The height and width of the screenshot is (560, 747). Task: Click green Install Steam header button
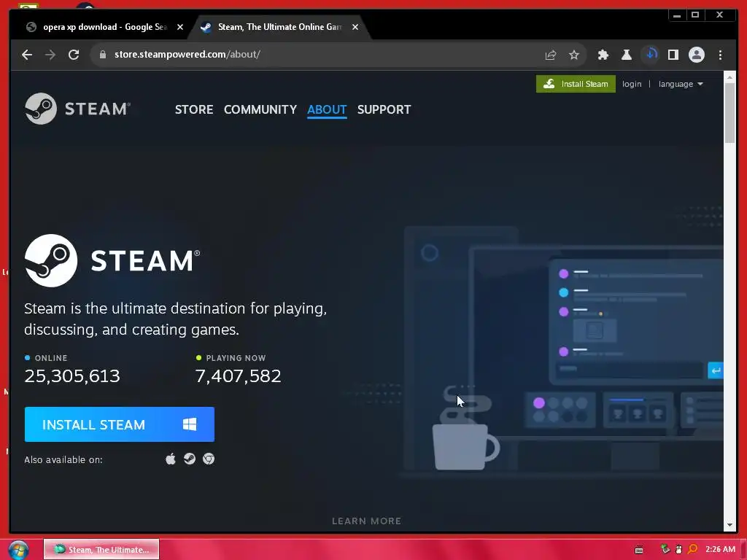point(576,84)
